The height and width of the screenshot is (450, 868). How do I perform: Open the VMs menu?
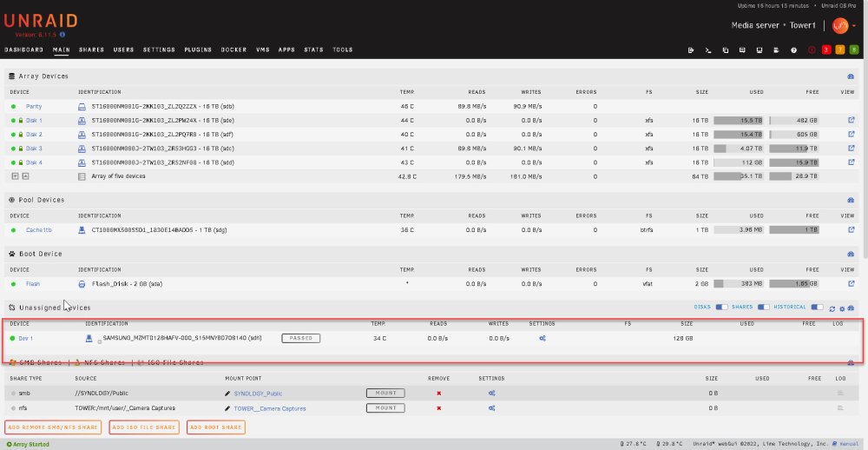point(263,50)
